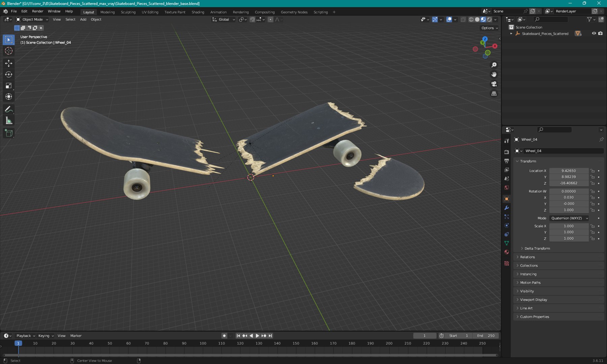Toggle snapping magnet in viewport header

252,20
